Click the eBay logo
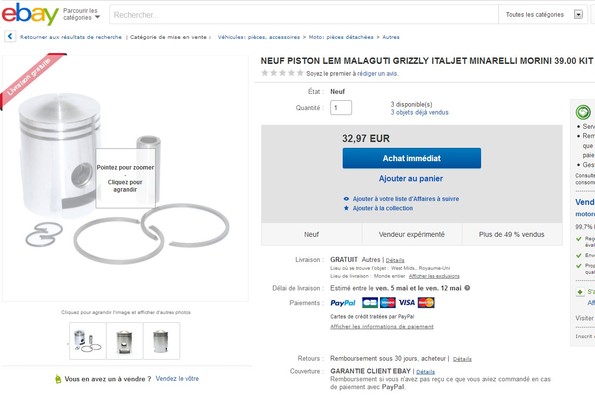 [x=30, y=14]
